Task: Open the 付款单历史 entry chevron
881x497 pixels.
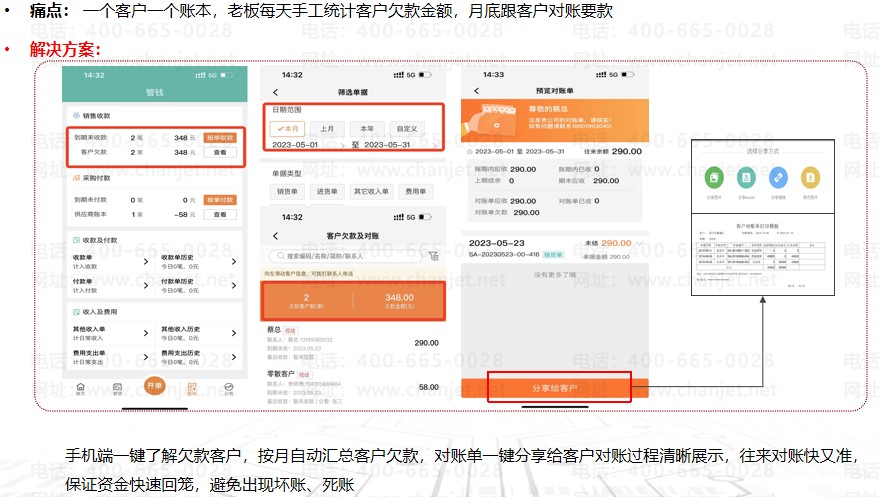Action: 234,285
